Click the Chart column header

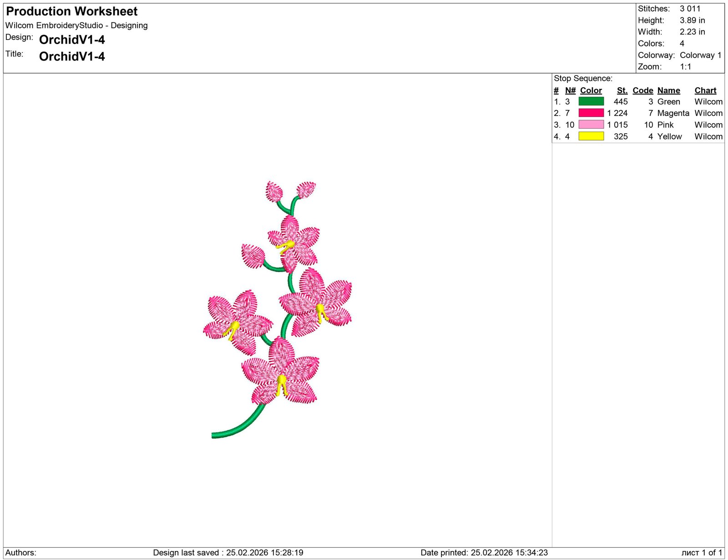click(x=705, y=91)
